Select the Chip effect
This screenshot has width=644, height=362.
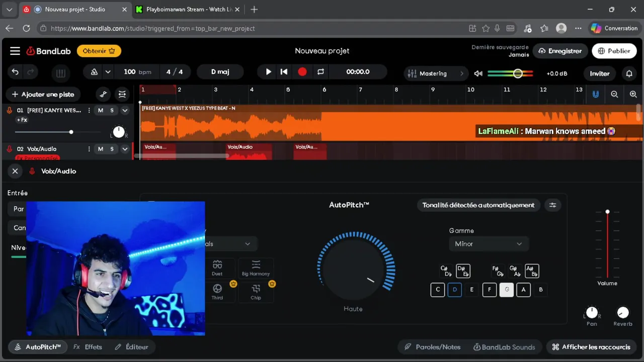[256, 292]
